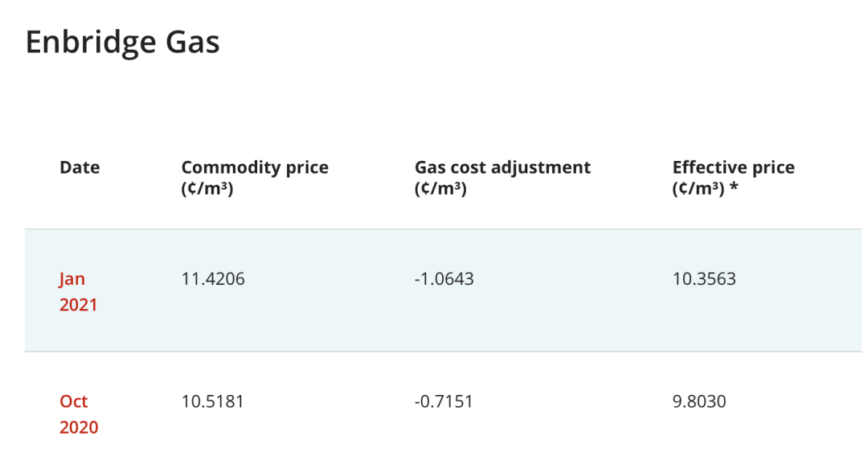Click the Effective price column header
This screenshot has width=868, height=473.
733,177
